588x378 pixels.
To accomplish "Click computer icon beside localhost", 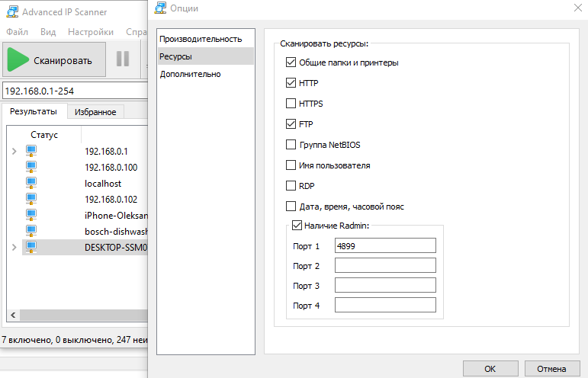I will click(x=31, y=183).
